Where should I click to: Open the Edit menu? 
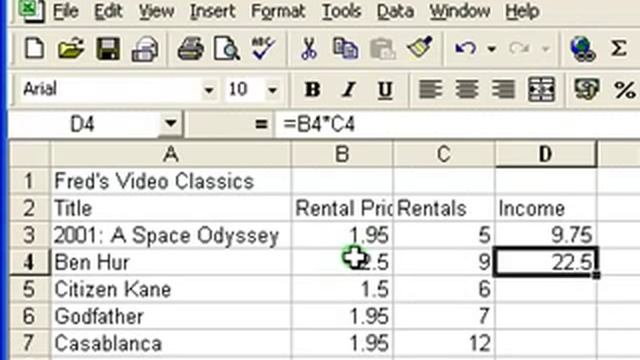coord(108,11)
